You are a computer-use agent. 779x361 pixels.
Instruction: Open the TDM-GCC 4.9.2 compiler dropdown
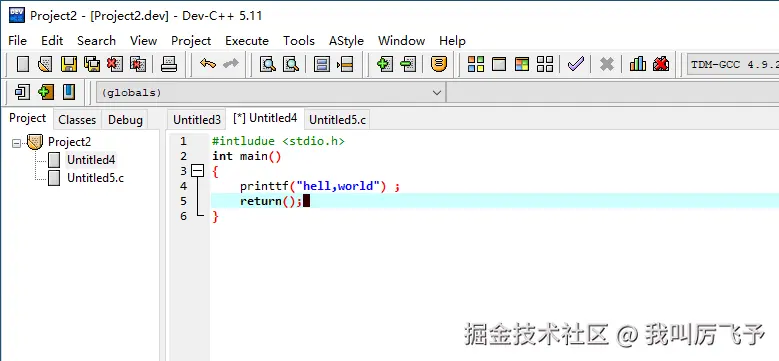click(733, 65)
